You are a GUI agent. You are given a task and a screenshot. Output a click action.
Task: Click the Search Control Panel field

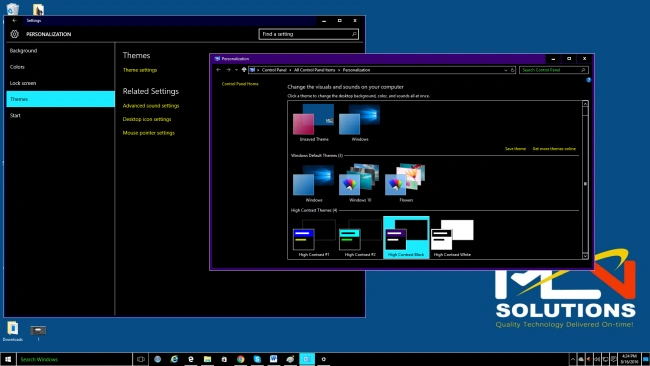554,70
